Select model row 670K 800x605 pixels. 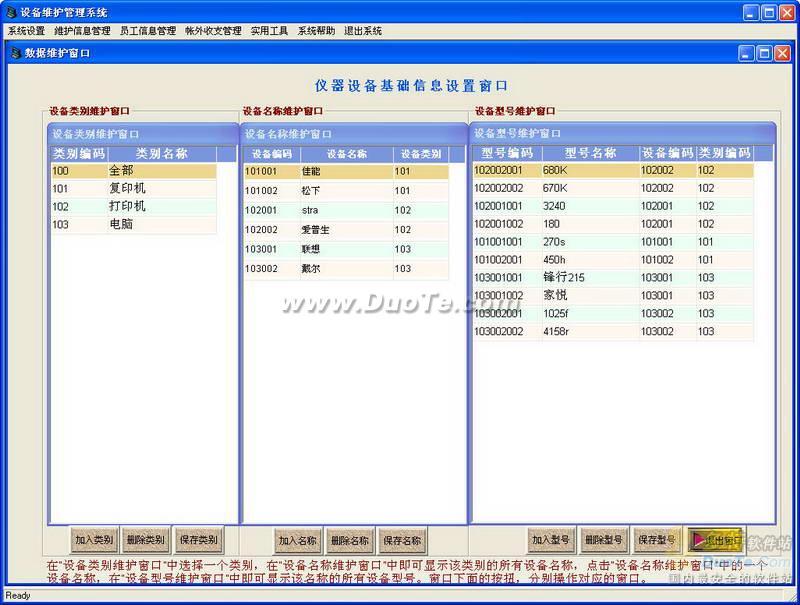click(613, 188)
